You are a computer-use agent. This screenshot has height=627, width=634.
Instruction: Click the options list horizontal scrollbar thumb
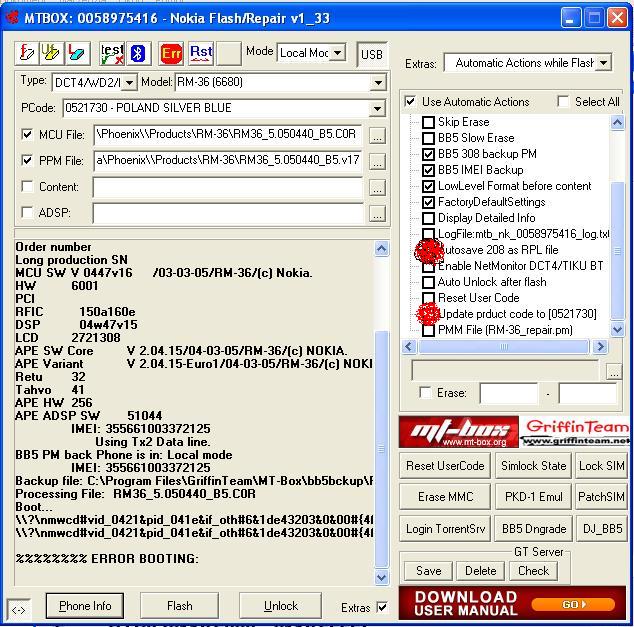click(503, 347)
